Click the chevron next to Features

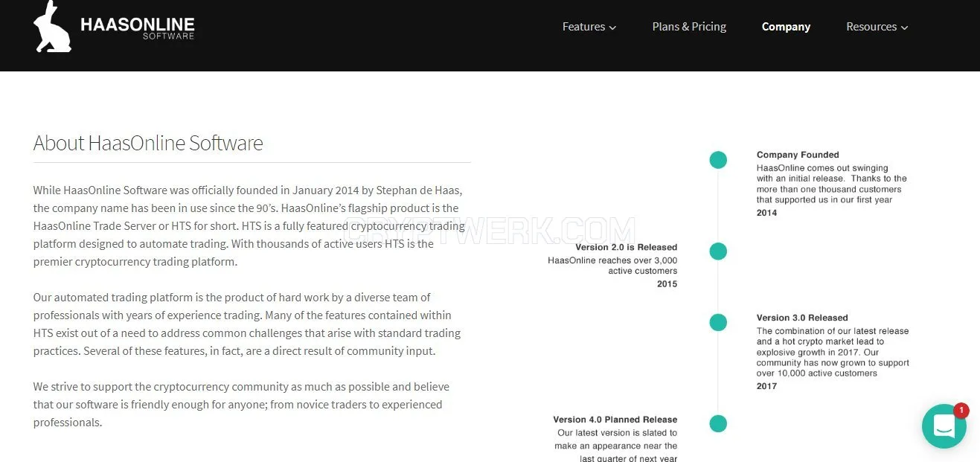pyautogui.click(x=612, y=28)
